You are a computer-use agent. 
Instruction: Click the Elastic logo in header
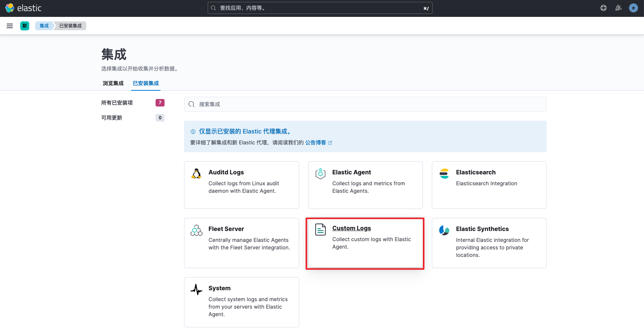coord(23,8)
